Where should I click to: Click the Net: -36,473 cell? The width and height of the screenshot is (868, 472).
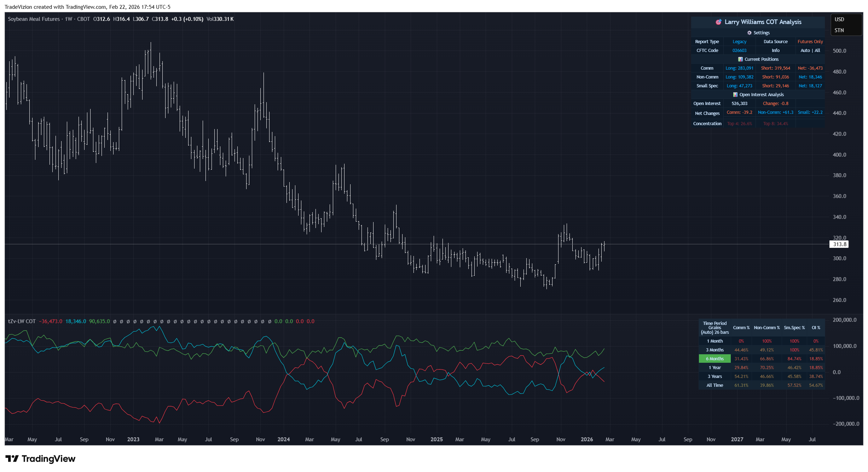(x=810, y=68)
